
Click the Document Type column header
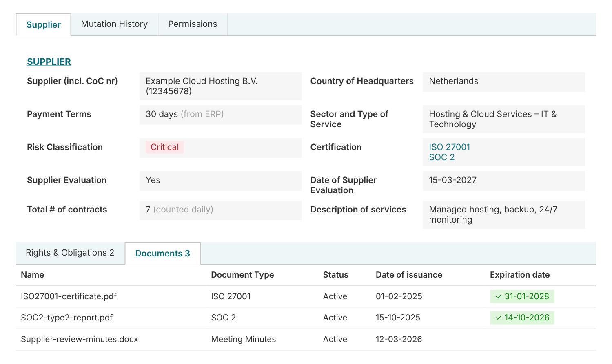242,275
